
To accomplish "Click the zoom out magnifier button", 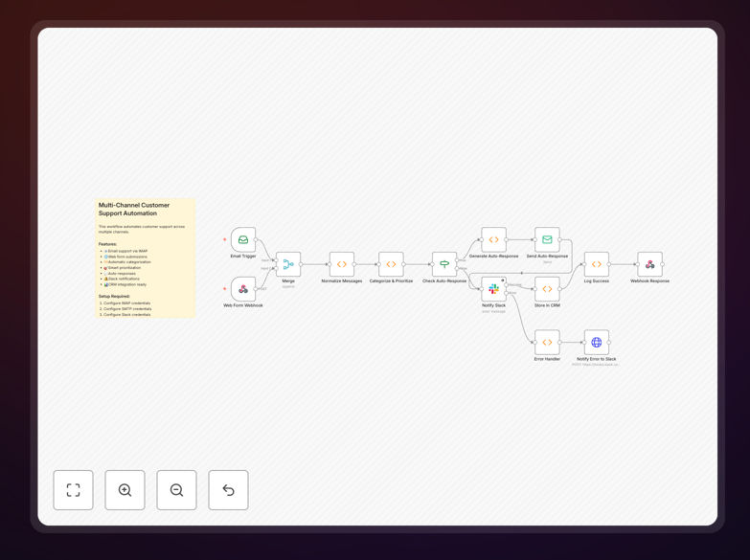I will point(176,490).
